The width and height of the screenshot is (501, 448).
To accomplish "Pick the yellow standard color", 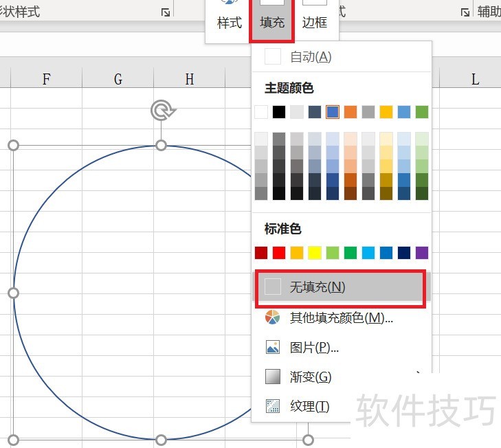I will pos(315,253).
